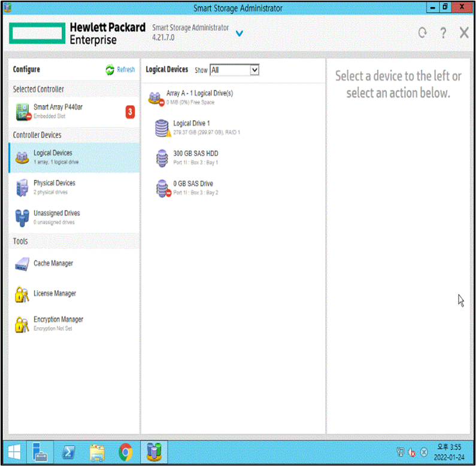The height and width of the screenshot is (466, 476).
Task: Open the red alert badge showing 3
Action: (x=130, y=112)
